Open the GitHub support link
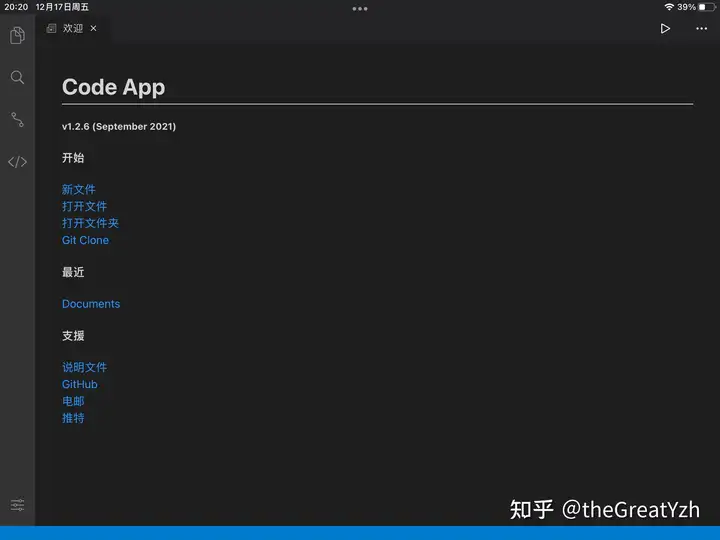720x540 pixels. pos(80,384)
